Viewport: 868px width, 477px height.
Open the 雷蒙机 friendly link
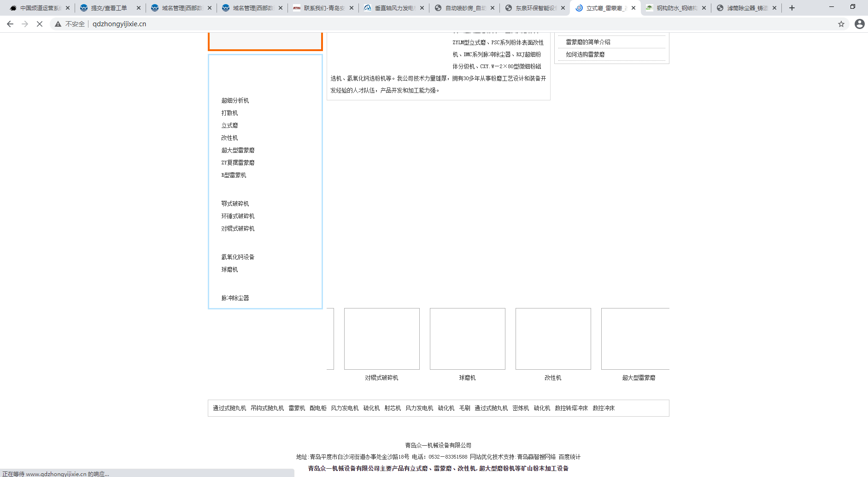[297, 408]
